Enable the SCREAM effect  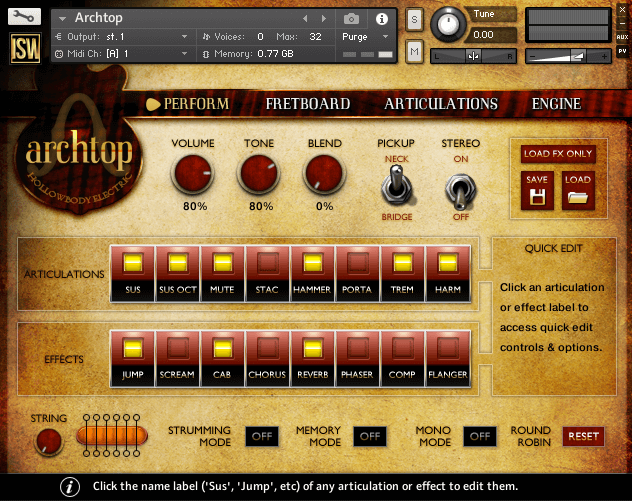click(178, 348)
